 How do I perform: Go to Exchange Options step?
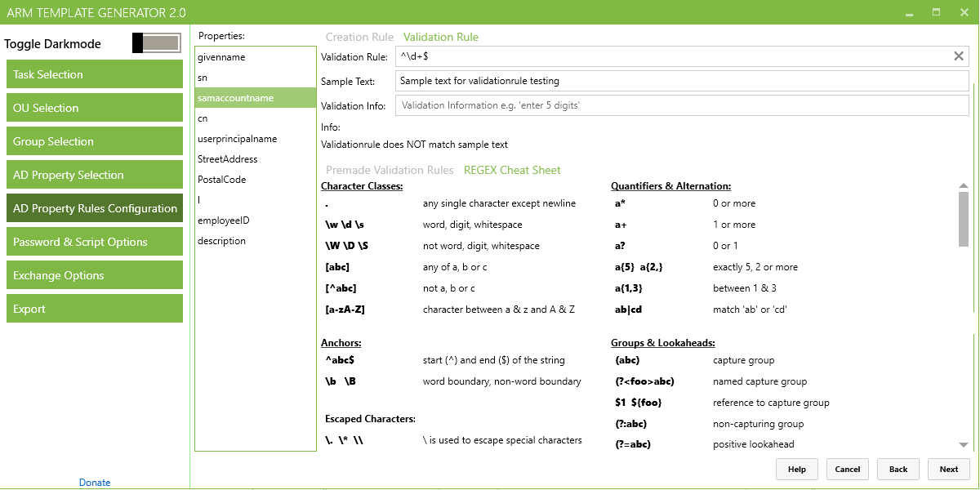coord(95,275)
